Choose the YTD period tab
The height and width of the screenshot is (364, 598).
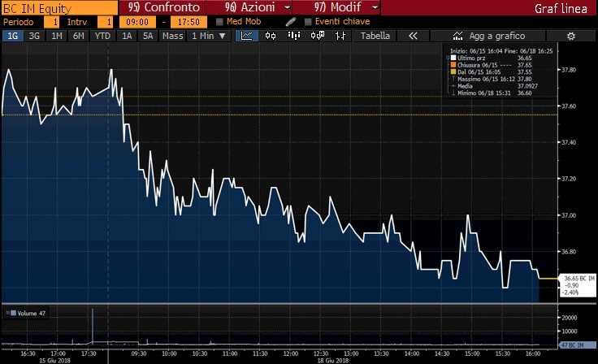click(102, 36)
